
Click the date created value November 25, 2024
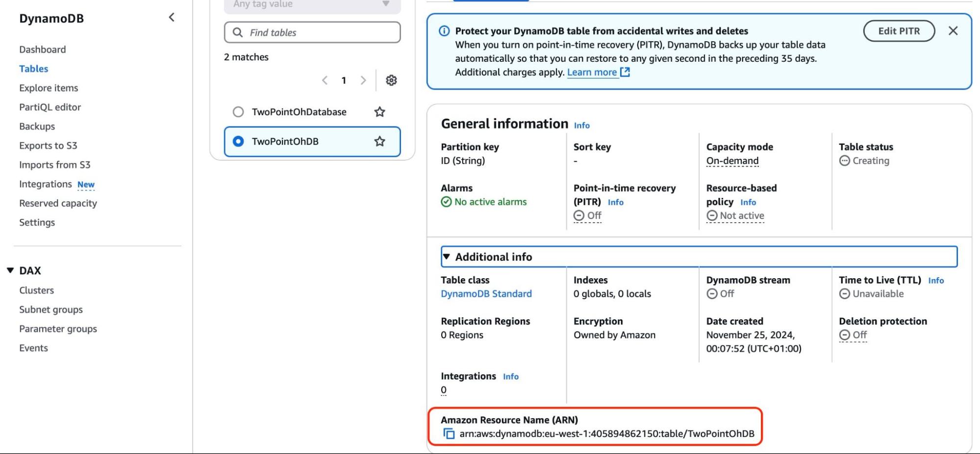(754, 342)
